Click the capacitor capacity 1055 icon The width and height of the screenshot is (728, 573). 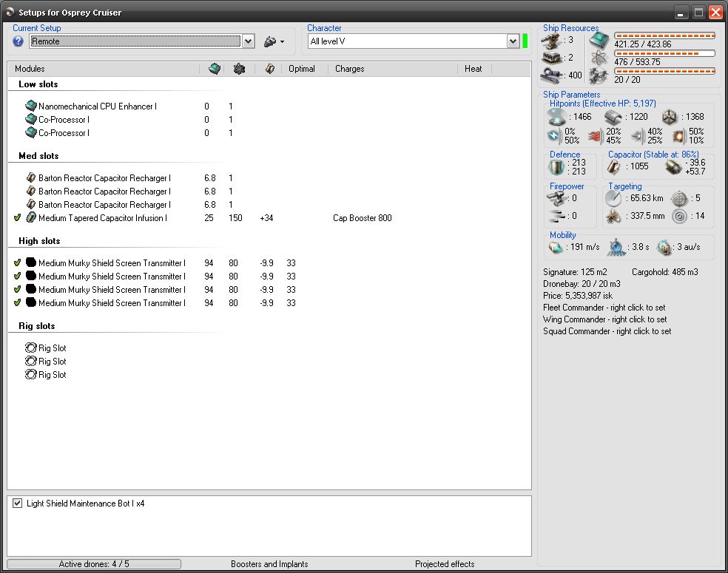[614, 167]
